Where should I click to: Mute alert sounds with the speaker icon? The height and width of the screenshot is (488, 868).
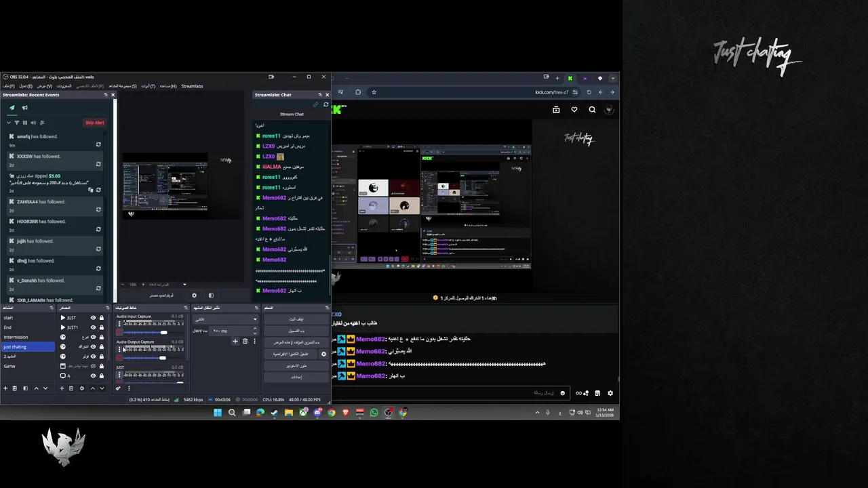[x=33, y=123]
